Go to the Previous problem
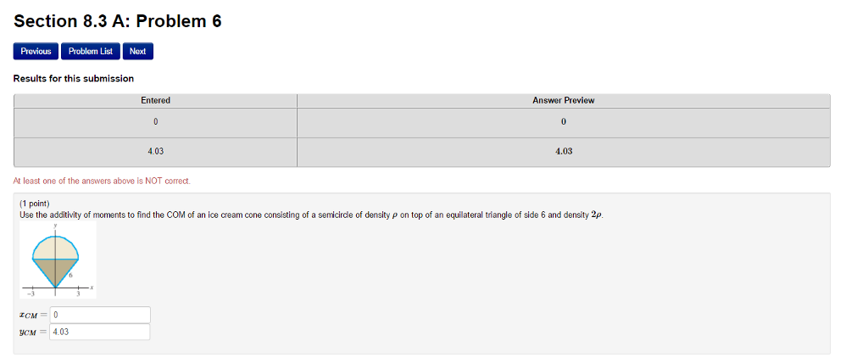The image size is (868, 363). 36,52
